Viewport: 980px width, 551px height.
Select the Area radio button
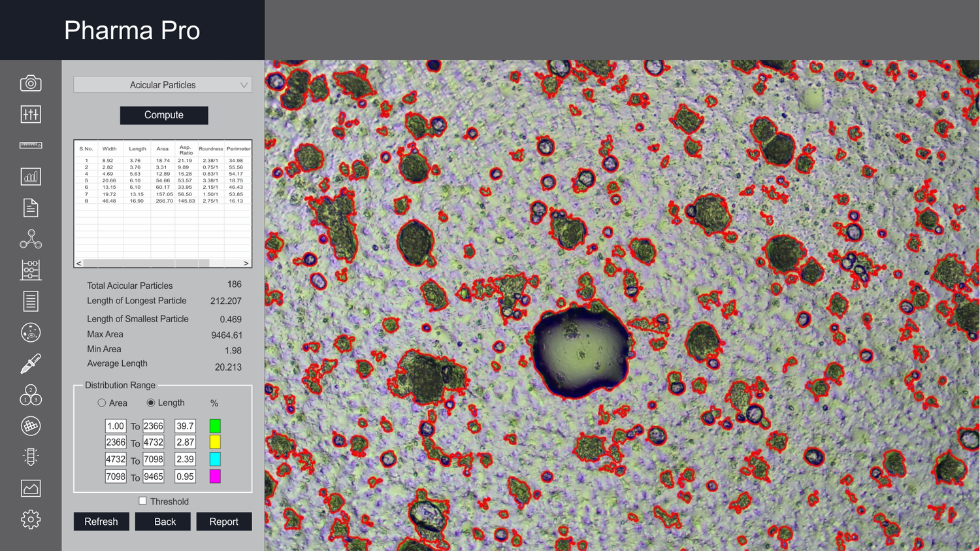102,403
